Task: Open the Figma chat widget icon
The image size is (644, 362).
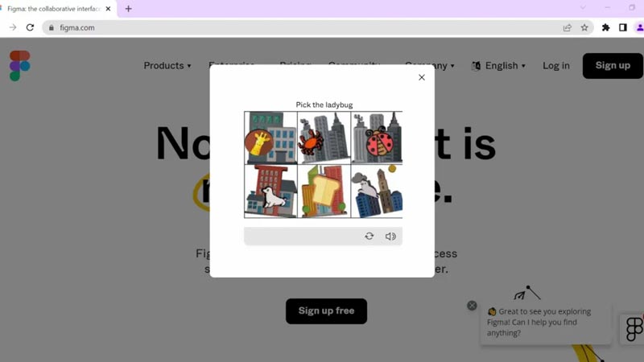Action: click(x=634, y=329)
